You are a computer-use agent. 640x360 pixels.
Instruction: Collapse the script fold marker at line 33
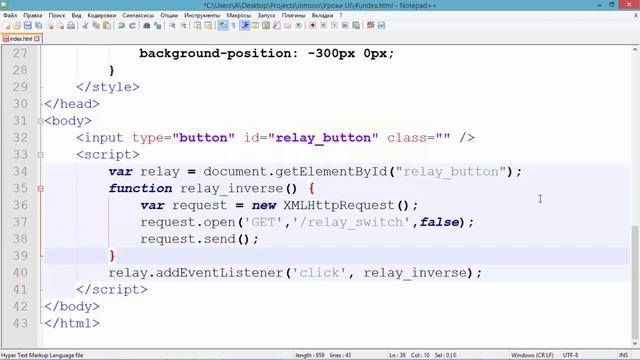(40, 155)
